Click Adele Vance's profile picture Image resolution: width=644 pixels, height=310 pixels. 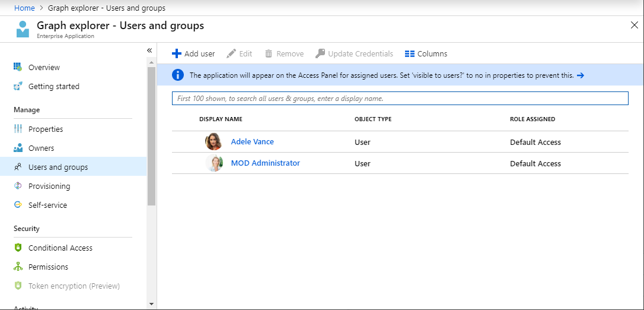point(213,142)
